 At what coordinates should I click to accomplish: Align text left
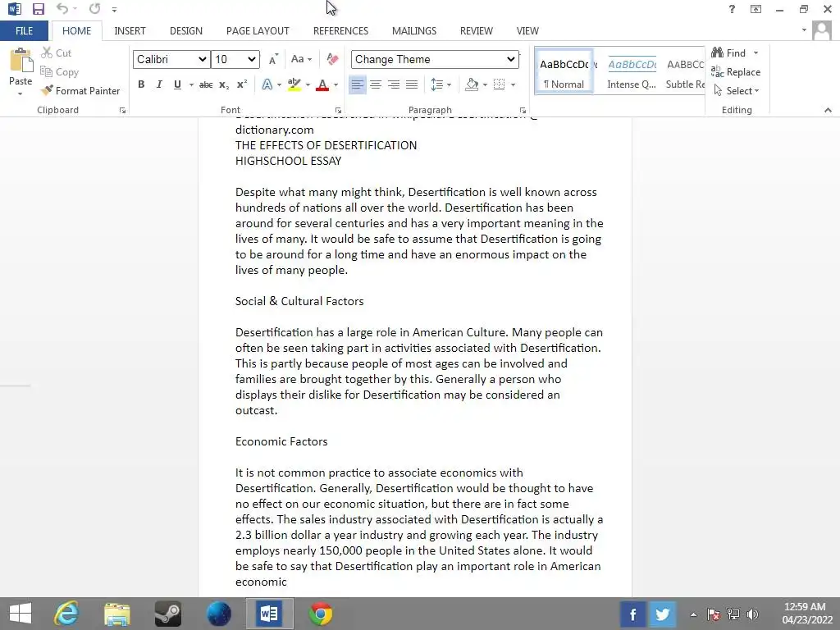[x=358, y=84]
